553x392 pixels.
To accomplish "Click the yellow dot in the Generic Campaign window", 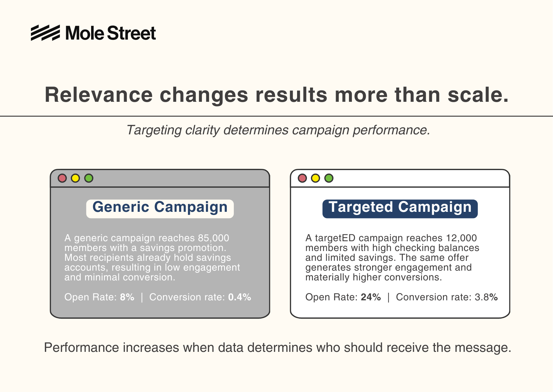I will click(75, 178).
